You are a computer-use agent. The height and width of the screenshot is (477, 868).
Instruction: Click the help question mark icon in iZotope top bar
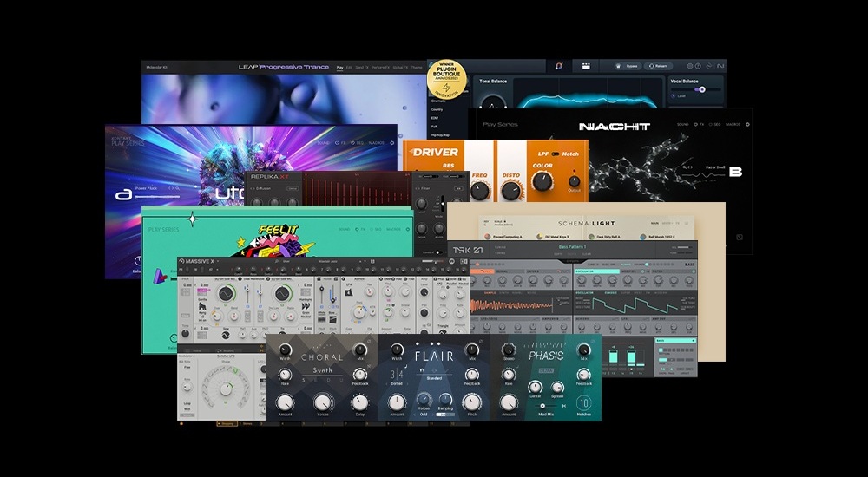[698, 66]
